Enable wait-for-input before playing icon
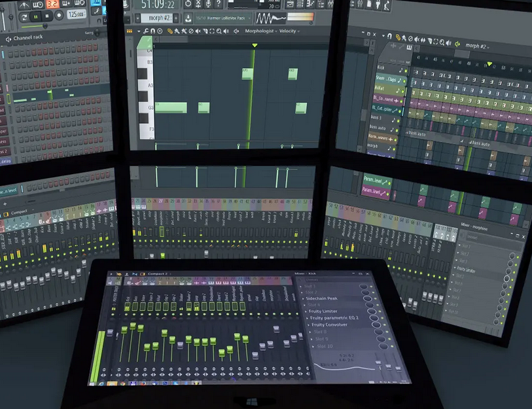This screenshot has width=532, height=409. (38, 5)
